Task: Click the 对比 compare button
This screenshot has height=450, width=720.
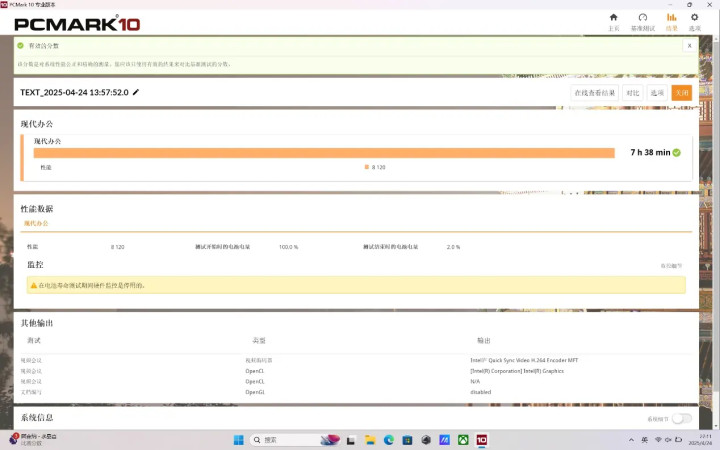Action: click(633, 93)
